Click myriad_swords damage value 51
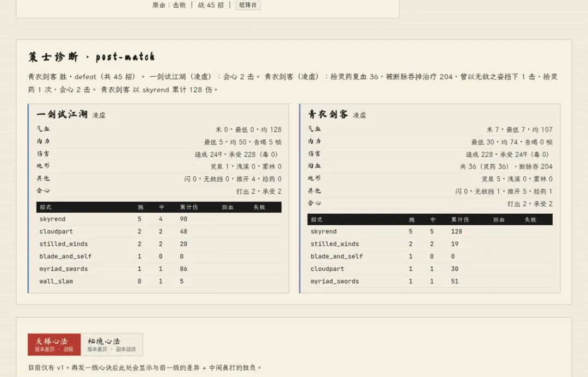 [455, 281]
